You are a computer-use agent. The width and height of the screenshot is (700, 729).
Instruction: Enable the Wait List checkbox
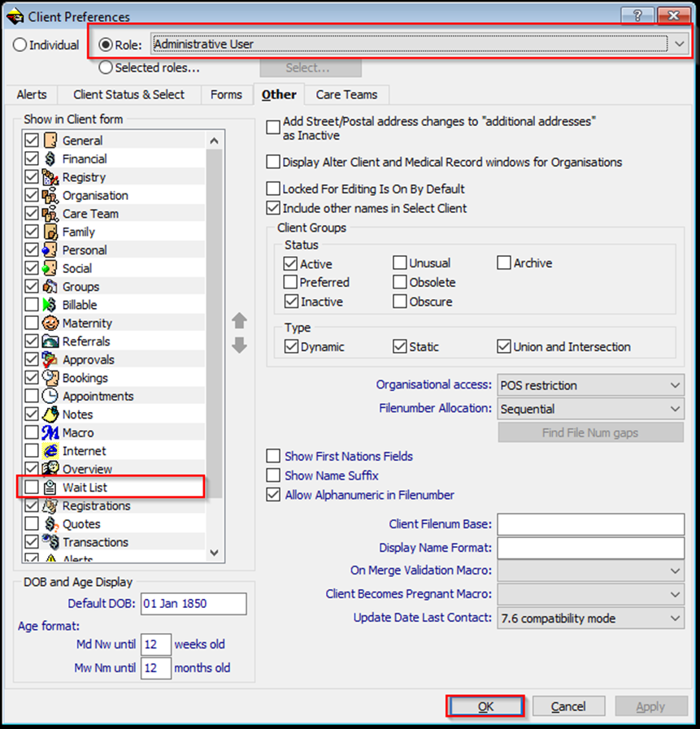pyautogui.click(x=32, y=487)
